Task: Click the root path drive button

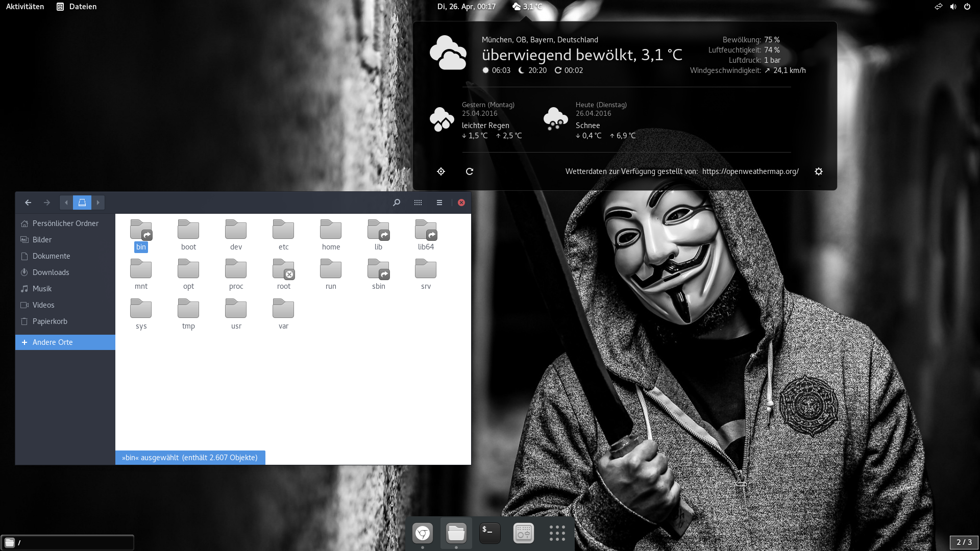Action: (x=82, y=203)
